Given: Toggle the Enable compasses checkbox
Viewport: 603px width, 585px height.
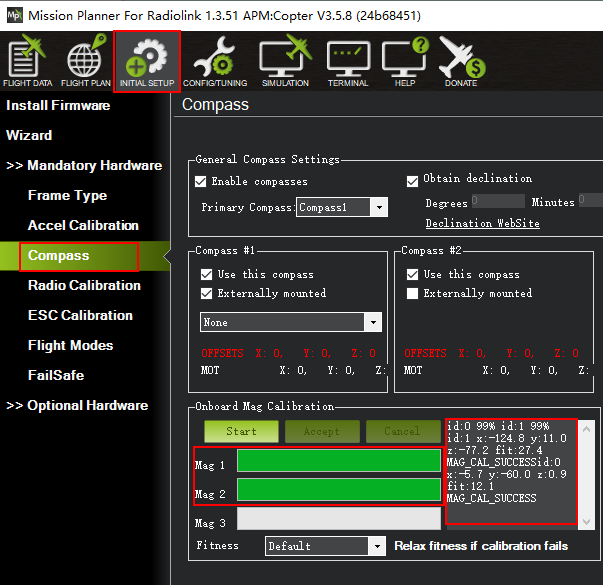Looking at the screenshot, I should click(x=201, y=182).
